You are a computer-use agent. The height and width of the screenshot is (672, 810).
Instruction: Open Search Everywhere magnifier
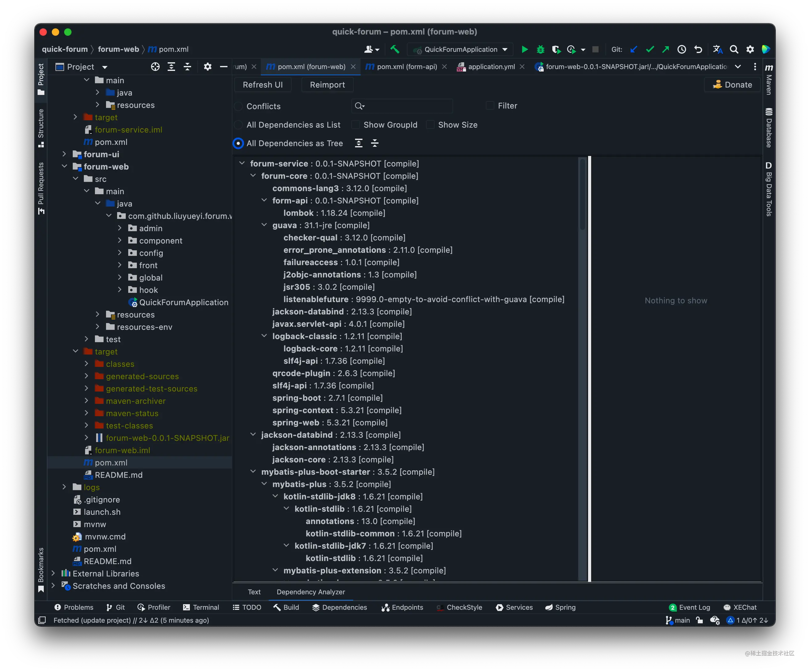click(x=734, y=49)
